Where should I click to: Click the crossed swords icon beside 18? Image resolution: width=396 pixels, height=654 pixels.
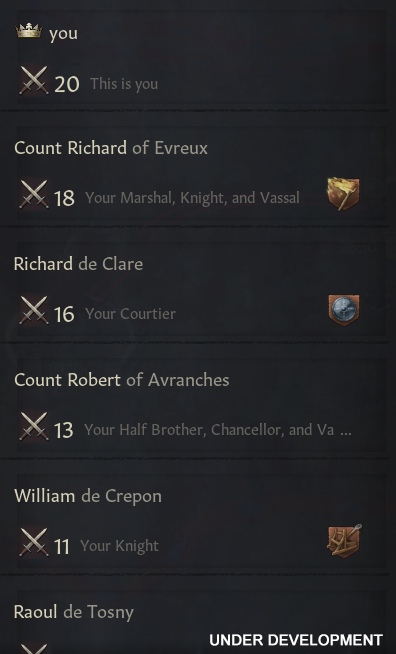pyautogui.click(x=34, y=194)
